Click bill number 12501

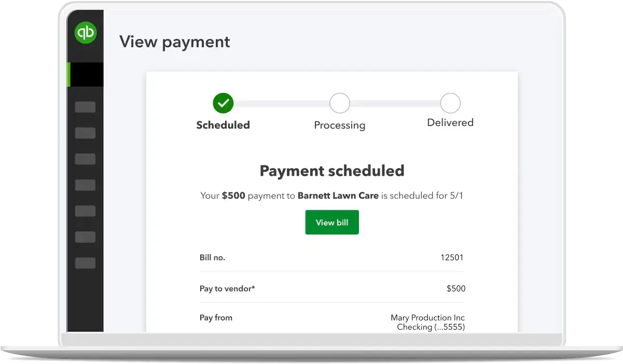[x=452, y=257]
